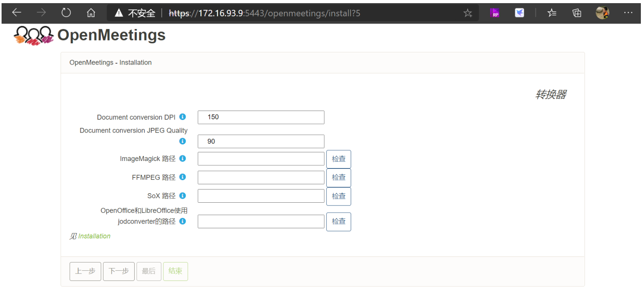Click the browser address bar URL

(264, 13)
